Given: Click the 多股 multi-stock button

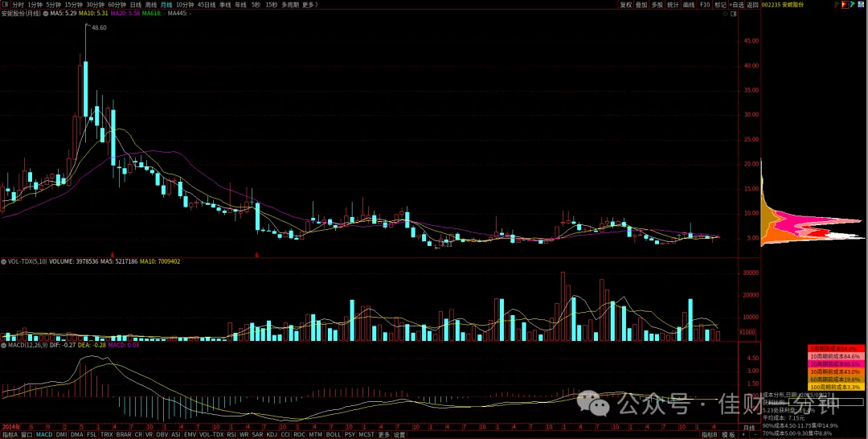Looking at the screenshot, I should (657, 5).
